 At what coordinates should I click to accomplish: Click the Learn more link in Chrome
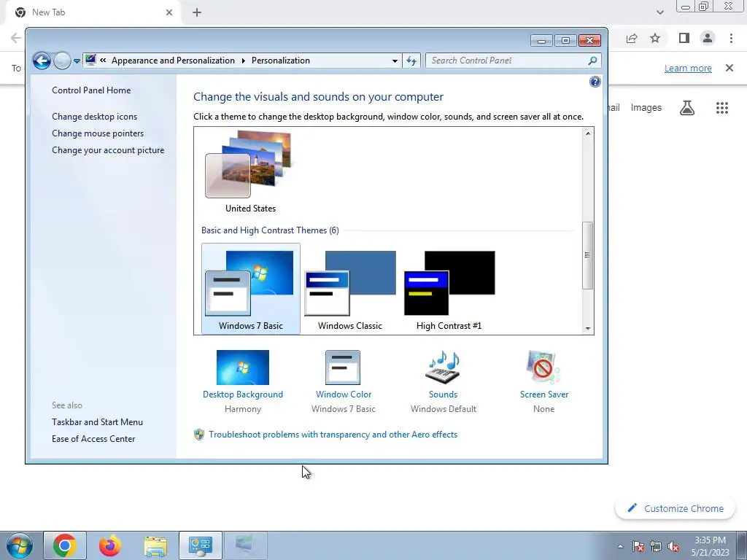(x=688, y=68)
